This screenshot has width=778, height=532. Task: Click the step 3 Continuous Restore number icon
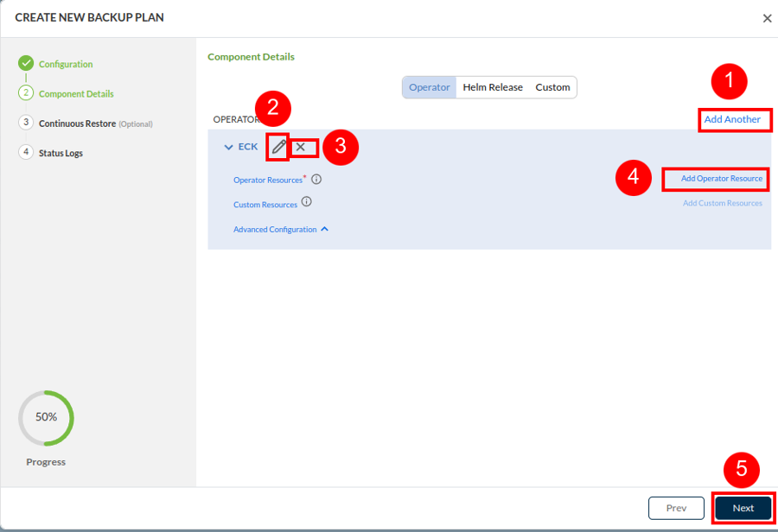tap(26, 123)
